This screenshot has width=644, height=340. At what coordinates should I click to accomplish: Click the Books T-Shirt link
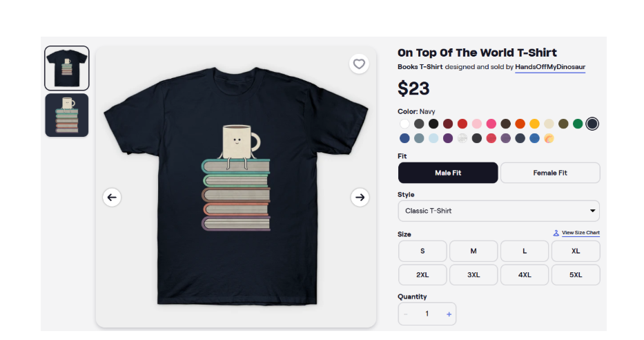pyautogui.click(x=420, y=67)
